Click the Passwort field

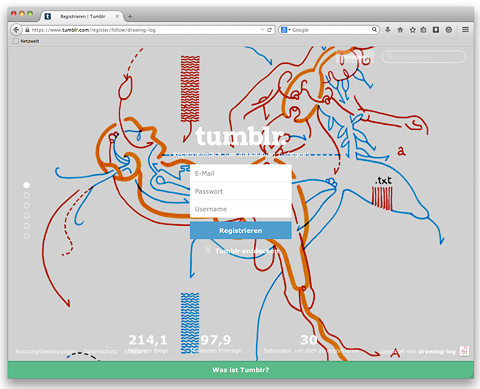coord(241,191)
